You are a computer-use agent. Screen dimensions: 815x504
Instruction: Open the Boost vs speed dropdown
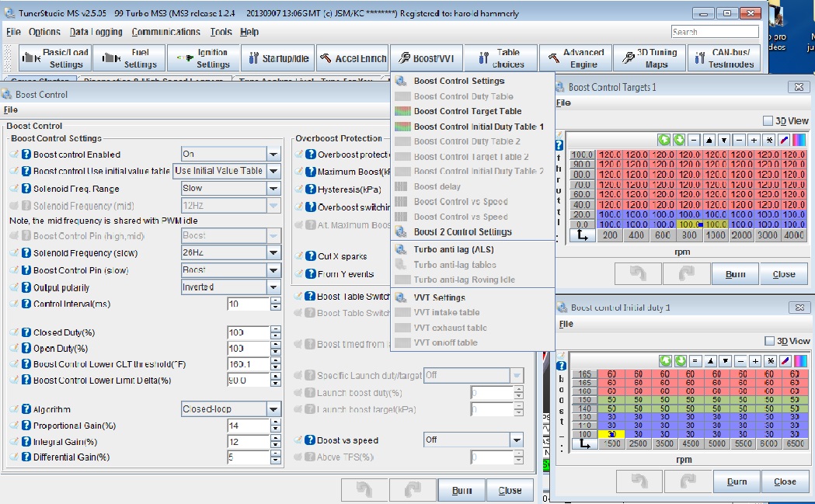coord(515,440)
